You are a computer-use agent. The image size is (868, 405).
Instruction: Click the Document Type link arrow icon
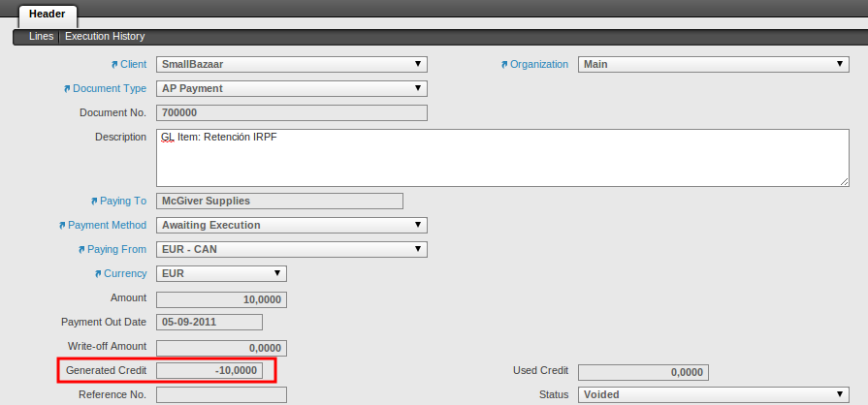(x=67, y=89)
